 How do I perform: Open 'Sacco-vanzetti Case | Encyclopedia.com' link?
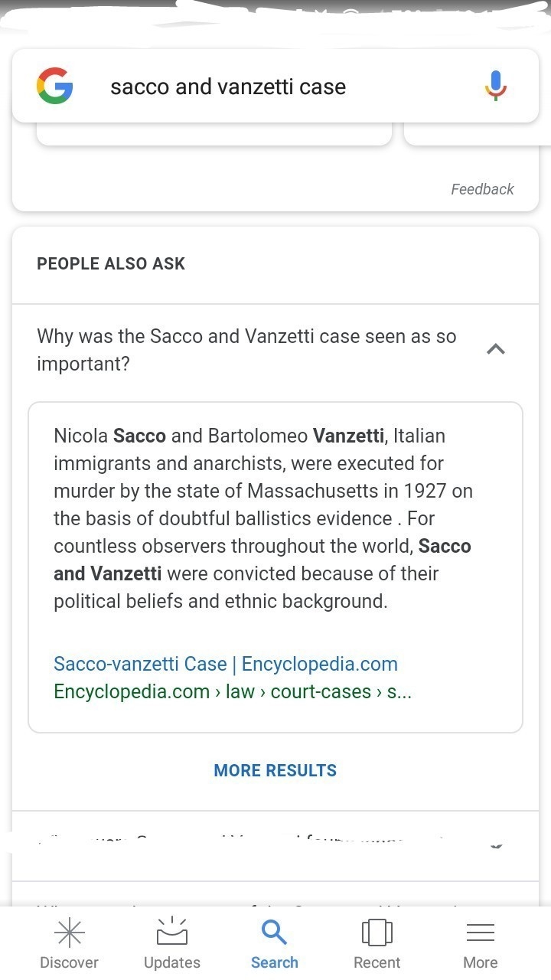point(226,664)
